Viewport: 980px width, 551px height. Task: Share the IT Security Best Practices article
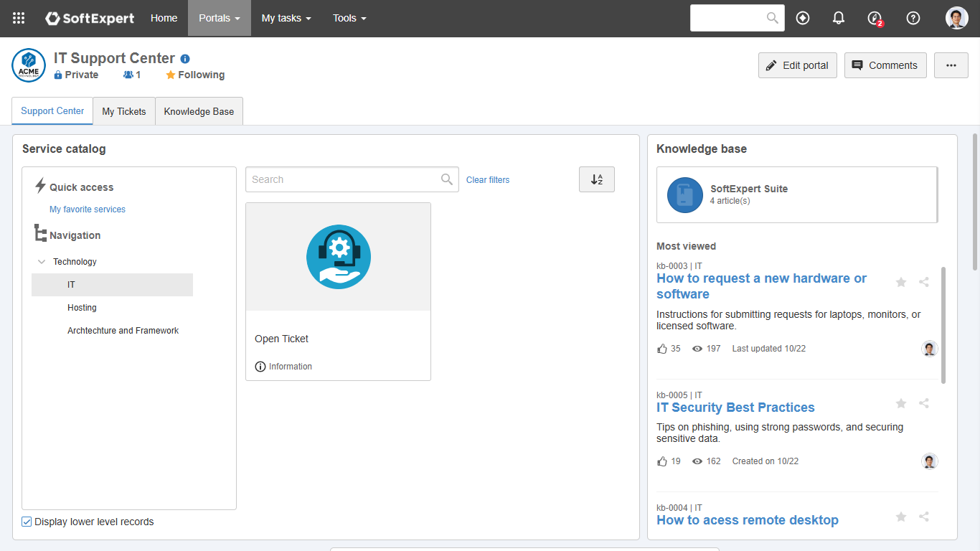click(924, 403)
